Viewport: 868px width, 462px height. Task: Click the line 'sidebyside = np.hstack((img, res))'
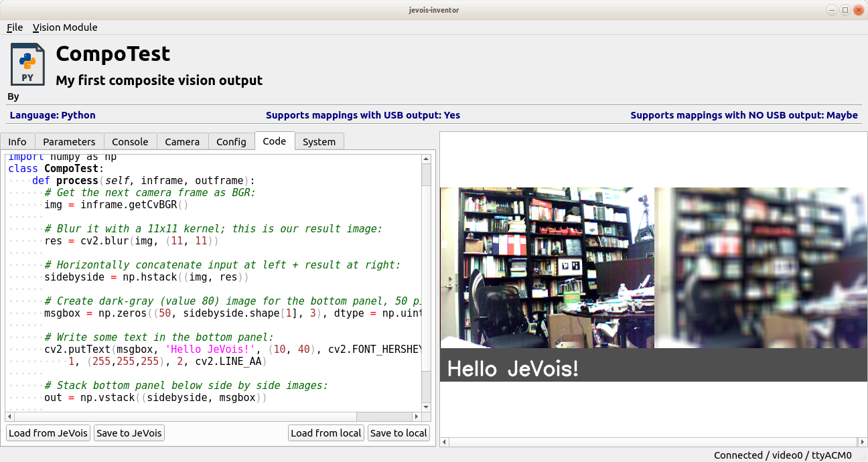pos(147,277)
